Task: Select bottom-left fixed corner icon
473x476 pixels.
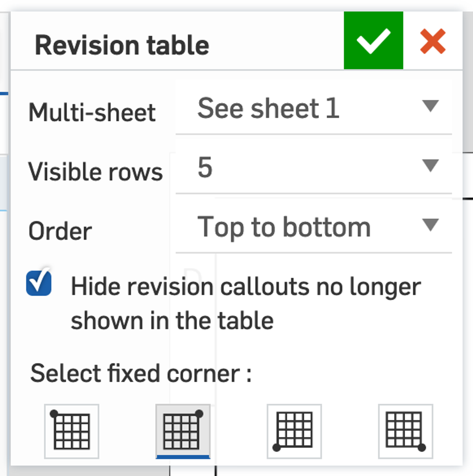Action: (x=294, y=431)
